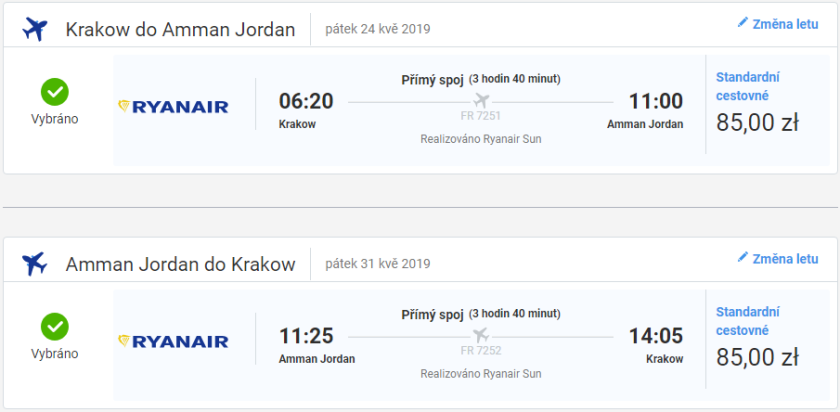Click pencil icon on return flight header
Viewport: 840px width, 412px height.
tap(743, 258)
